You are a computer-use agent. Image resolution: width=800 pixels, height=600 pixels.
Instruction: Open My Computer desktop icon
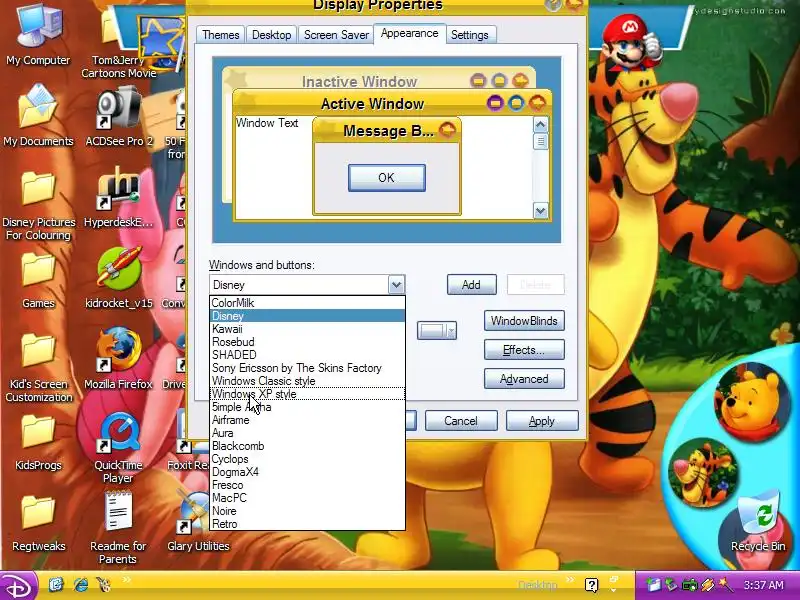coord(38,36)
